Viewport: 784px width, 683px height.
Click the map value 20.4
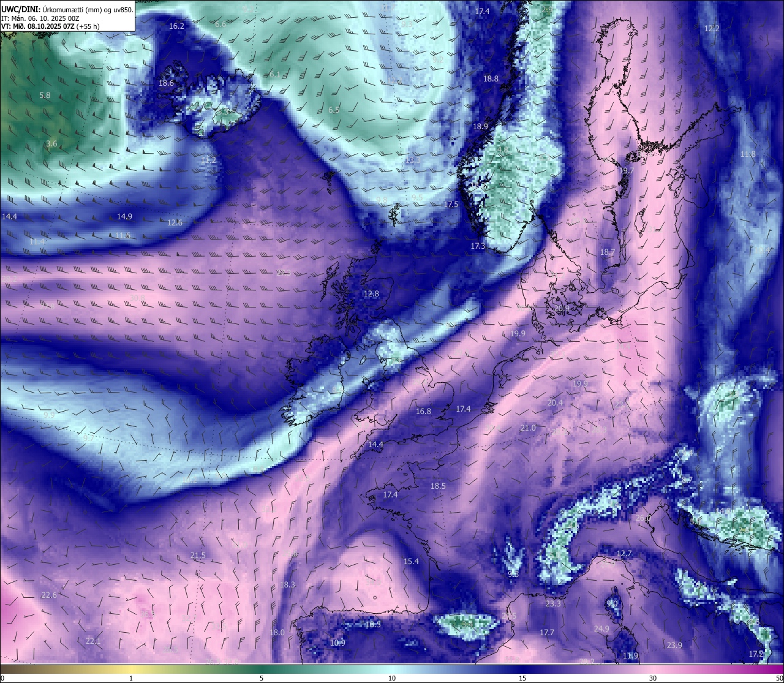(555, 402)
